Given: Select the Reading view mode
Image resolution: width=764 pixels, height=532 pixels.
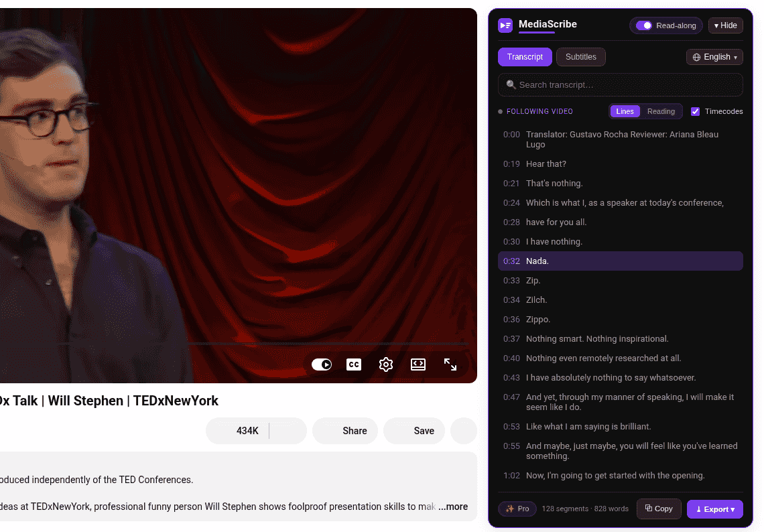Looking at the screenshot, I should [661, 112].
